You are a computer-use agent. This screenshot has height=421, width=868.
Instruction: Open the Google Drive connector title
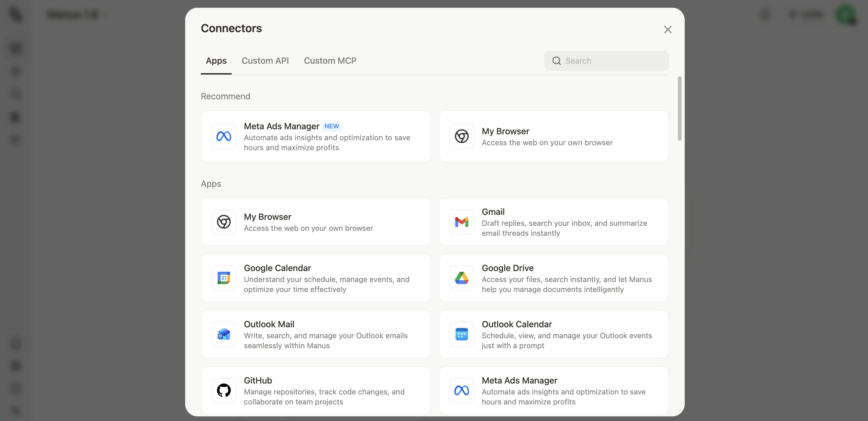(x=507, y=268)
